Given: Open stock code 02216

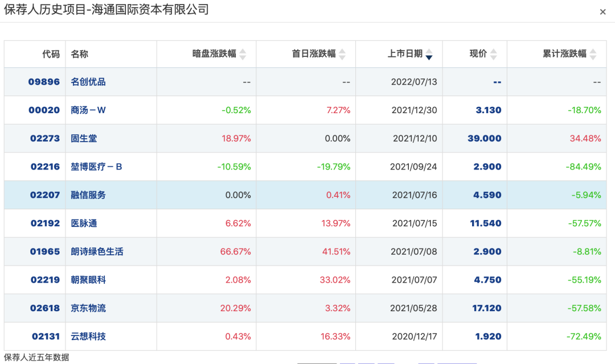Looking at the screenshot, I should click(x=45, y=167).
